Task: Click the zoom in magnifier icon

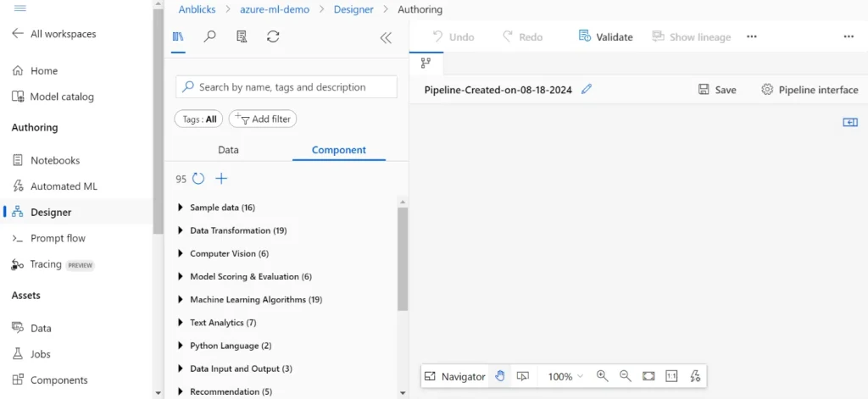Action: pyautogui.click(x=603, y=376)
